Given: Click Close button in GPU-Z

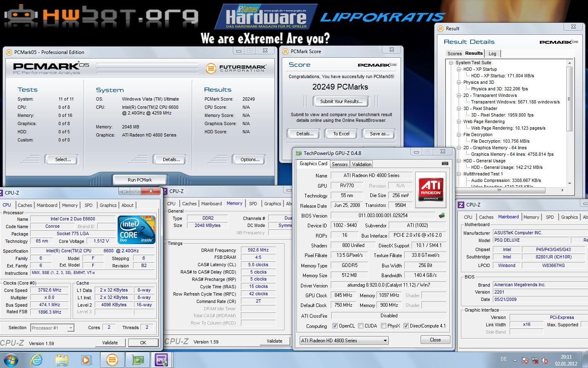Looking at the screenshot, I should (435, 340).
